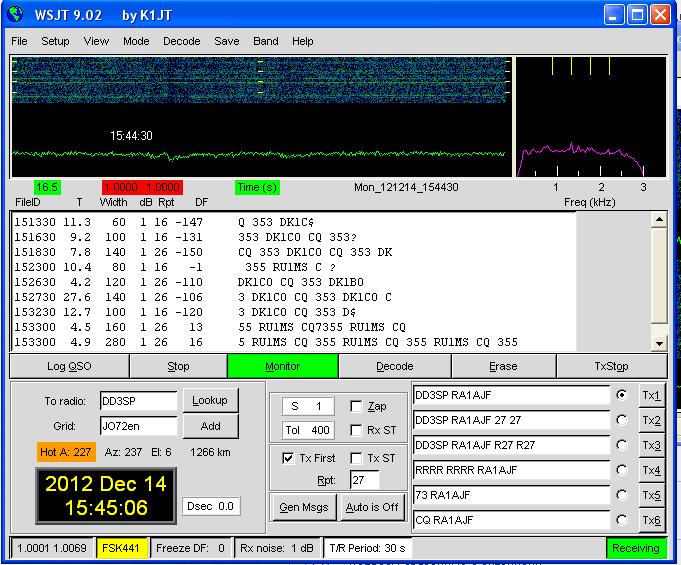This screenshot has height=565, width=681.
Task: Click the WSJT globe icon in title bar
Action: click(16, 14)
